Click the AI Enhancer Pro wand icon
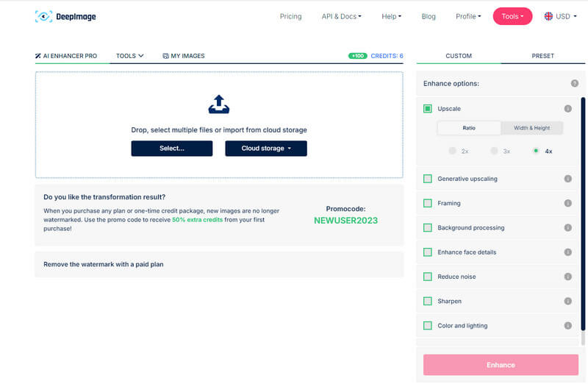Image resolution: width=588 pixels, height=384 pixels. click(x=38, y=56)
